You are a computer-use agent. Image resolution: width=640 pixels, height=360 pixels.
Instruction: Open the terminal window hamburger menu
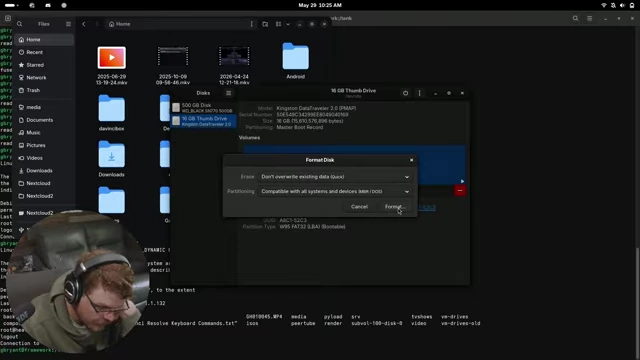589,18
